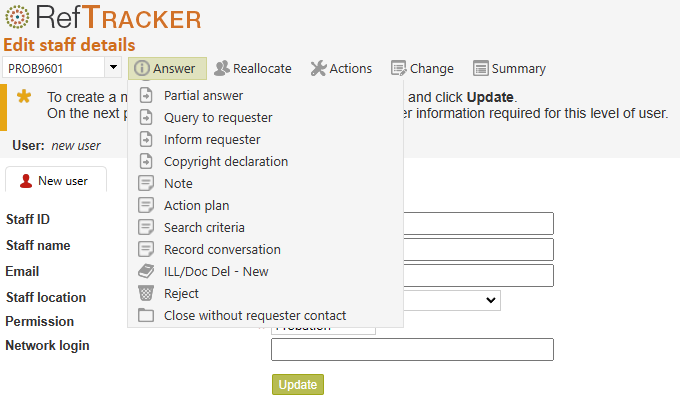
Task: Open the Actions toolbar menu
Action: click(341, 68)
